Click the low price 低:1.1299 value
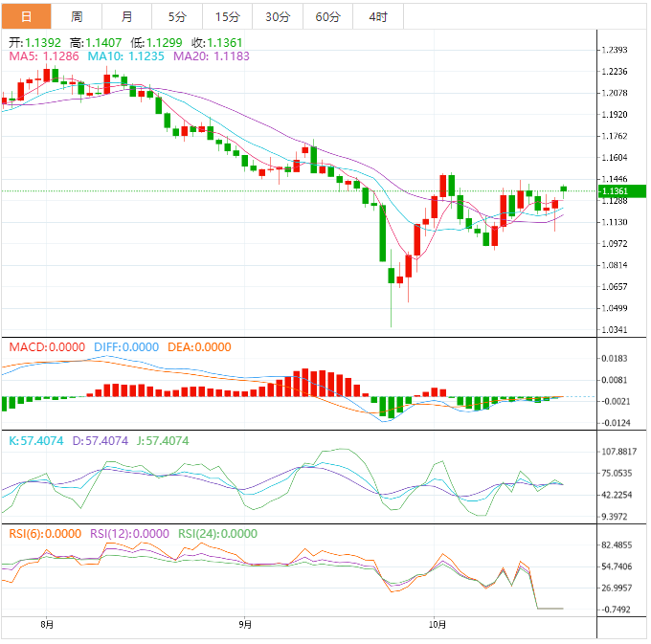The image size is (651, 644). (156, 43)
